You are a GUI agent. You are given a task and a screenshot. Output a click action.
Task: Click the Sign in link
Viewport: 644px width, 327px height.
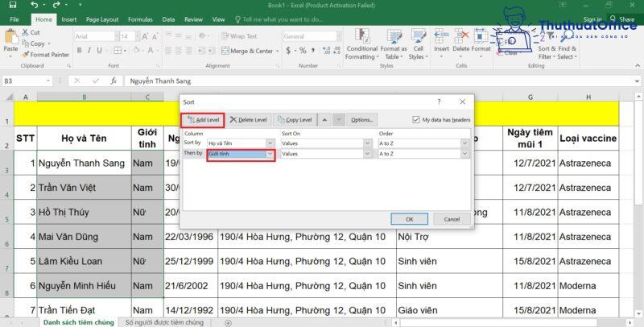(592, 19)
